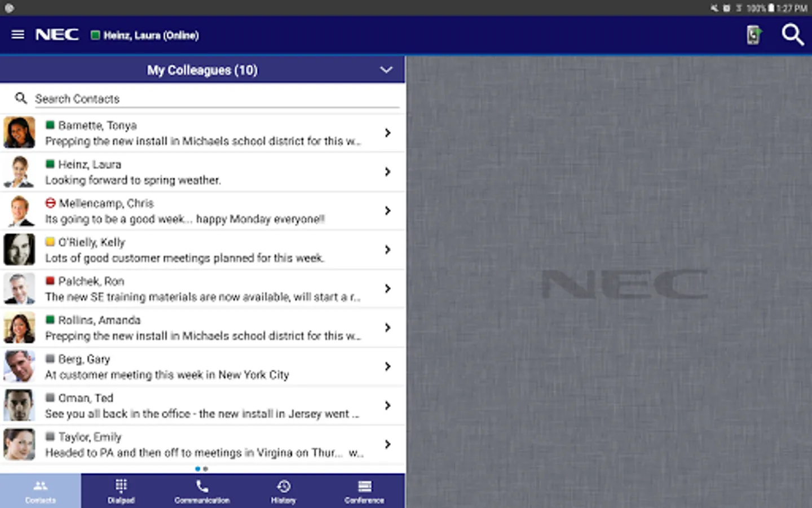Switch to the History tab
This screenshot has height=508, width=812.
283,491
